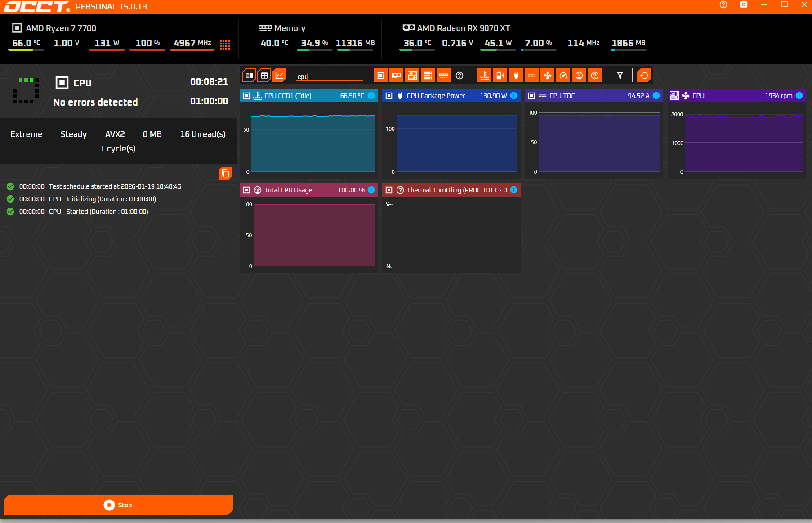Image resolution: width=812 pixels, height=523 pixels.
Task: Click the CPU temperature reading 66.0 °C
Action: coord(26,43)
